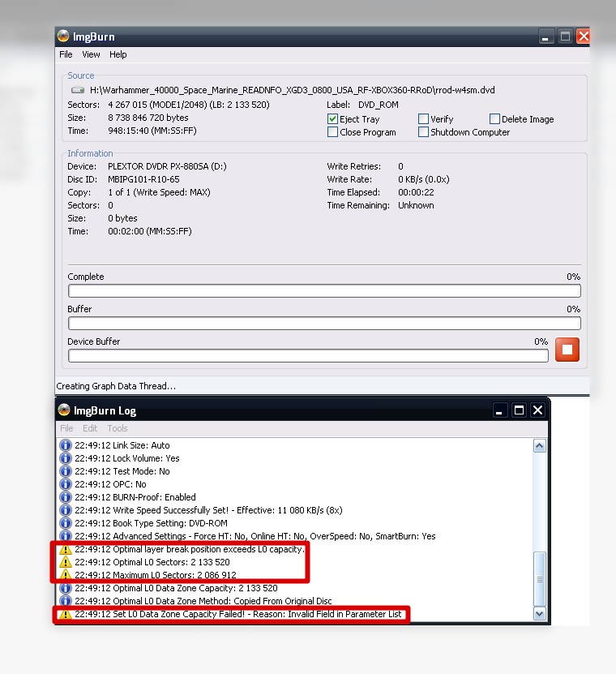This screenshot has width=616, height=674.
Task: Click the rrod-w4sm.dvd source file path
Action: pos(292,90)
